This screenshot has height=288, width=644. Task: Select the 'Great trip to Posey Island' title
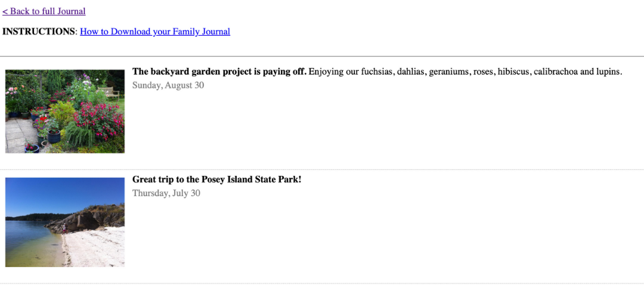pyautogui.click(x=217, y=179)
